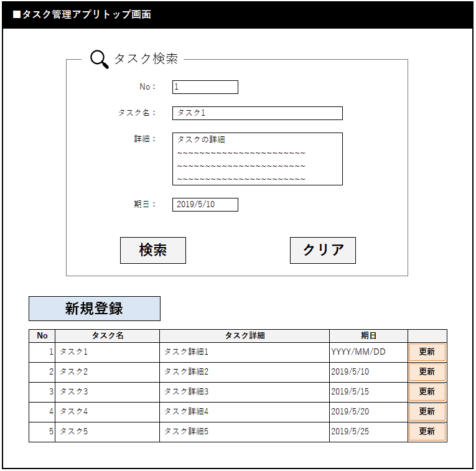Update タスク3 using its 更新 button

tap(427, 392)
